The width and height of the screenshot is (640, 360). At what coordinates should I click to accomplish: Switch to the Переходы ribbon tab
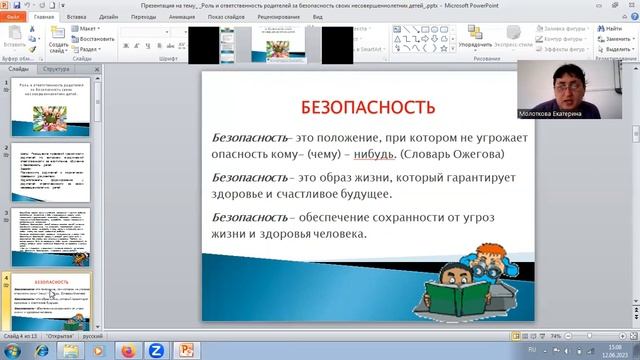[x=143, y=17]
